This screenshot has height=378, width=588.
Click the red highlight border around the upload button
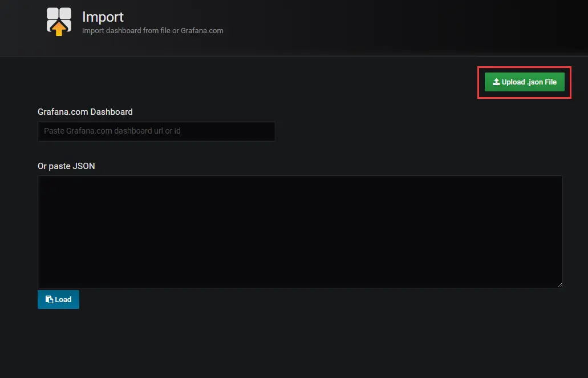pos(524,67)
